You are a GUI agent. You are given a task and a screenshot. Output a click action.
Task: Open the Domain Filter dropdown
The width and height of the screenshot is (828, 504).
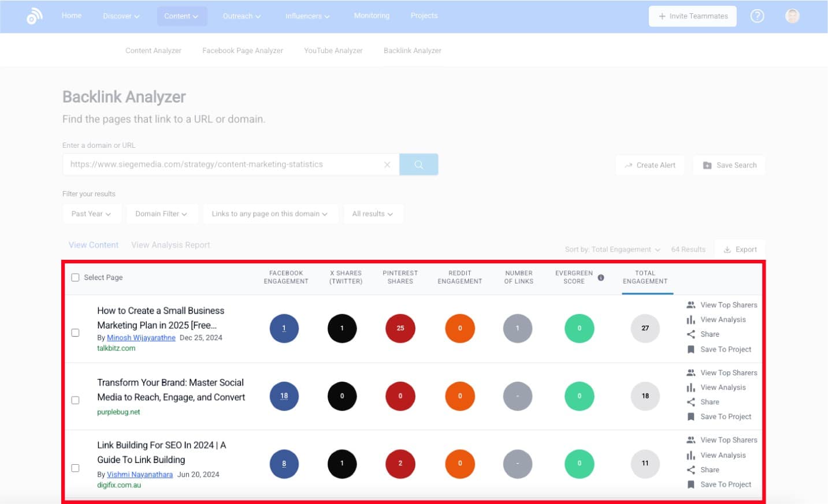coord(161,214)
